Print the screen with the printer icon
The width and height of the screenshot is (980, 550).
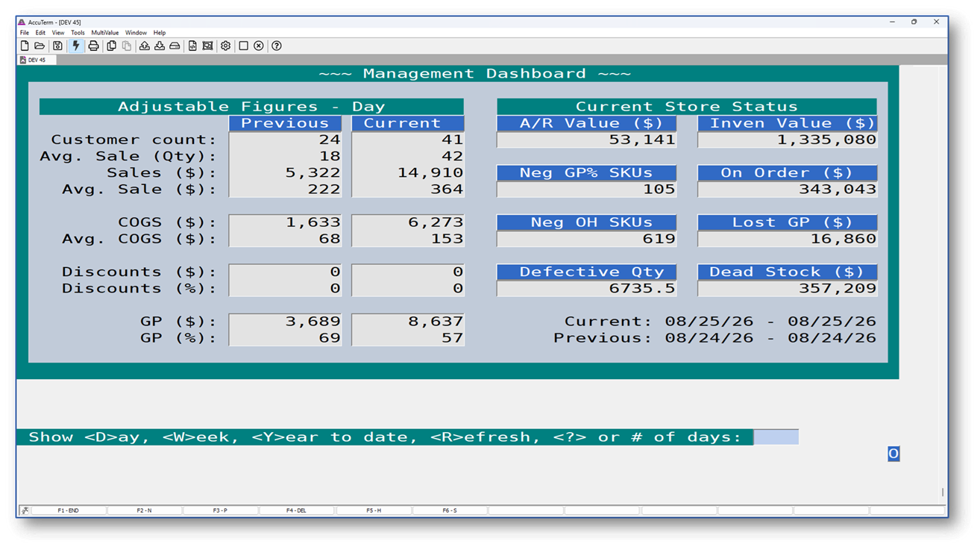[93, 46]
